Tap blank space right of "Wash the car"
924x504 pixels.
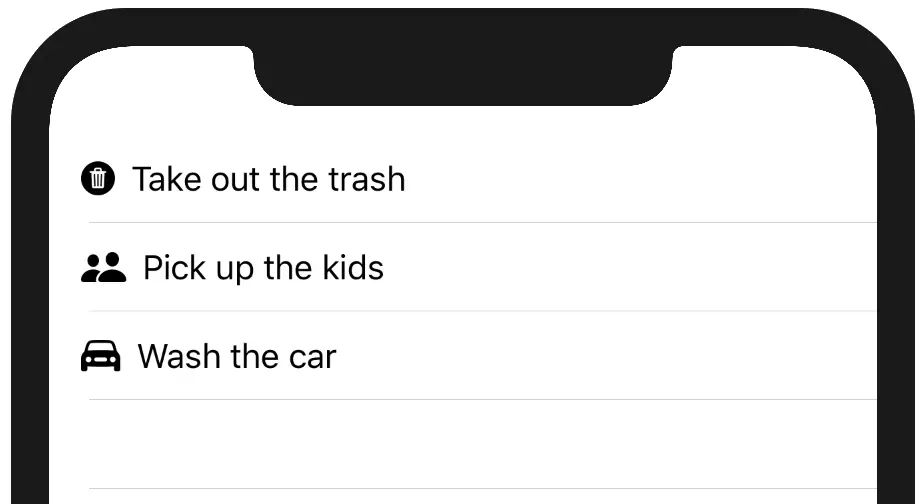point(607,356)
